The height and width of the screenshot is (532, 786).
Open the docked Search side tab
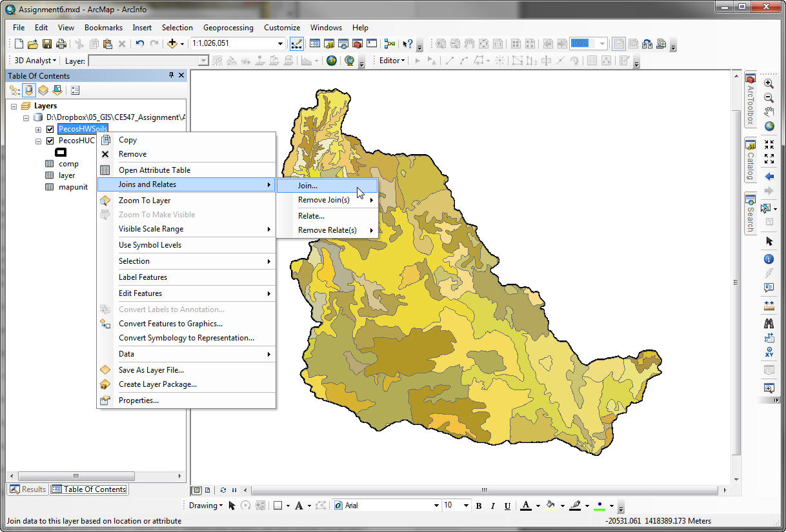pyautogui.click(x=751, y=215)
